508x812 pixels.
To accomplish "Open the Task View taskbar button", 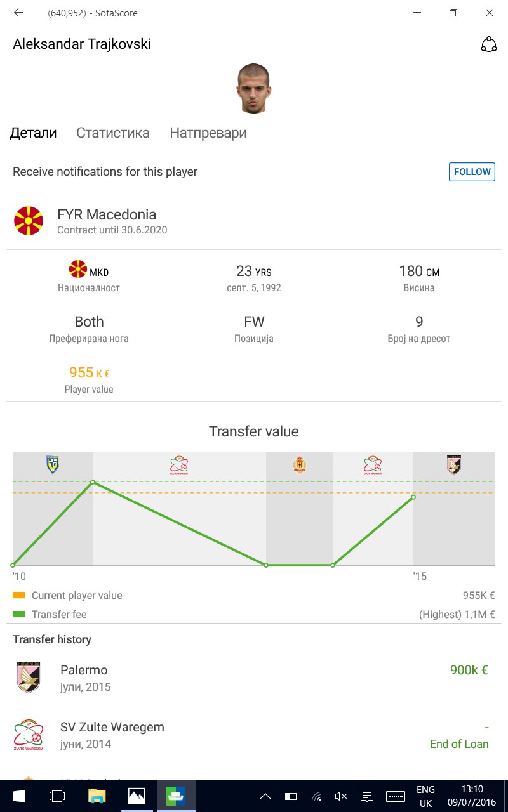I will [57, 796].
